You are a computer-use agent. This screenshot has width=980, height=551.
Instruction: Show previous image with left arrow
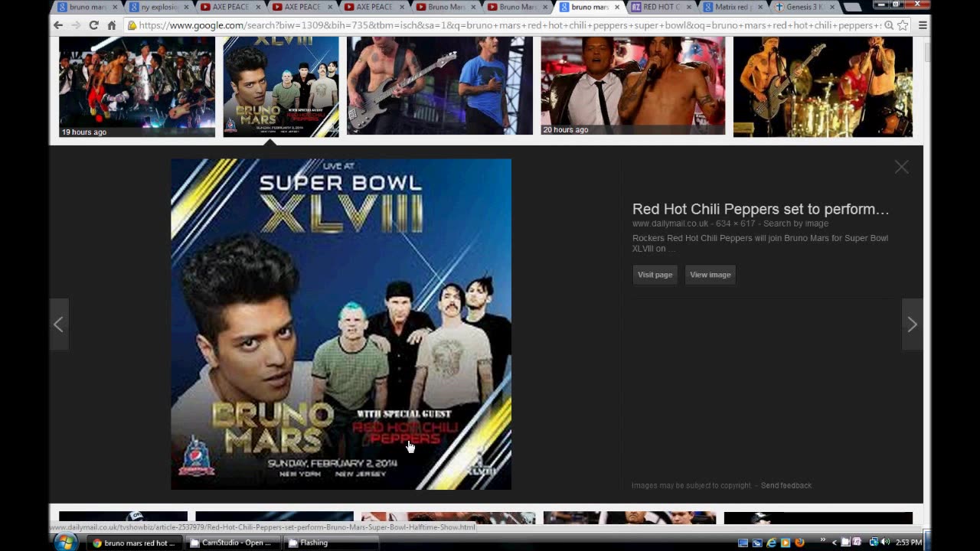tap(59, 324)
